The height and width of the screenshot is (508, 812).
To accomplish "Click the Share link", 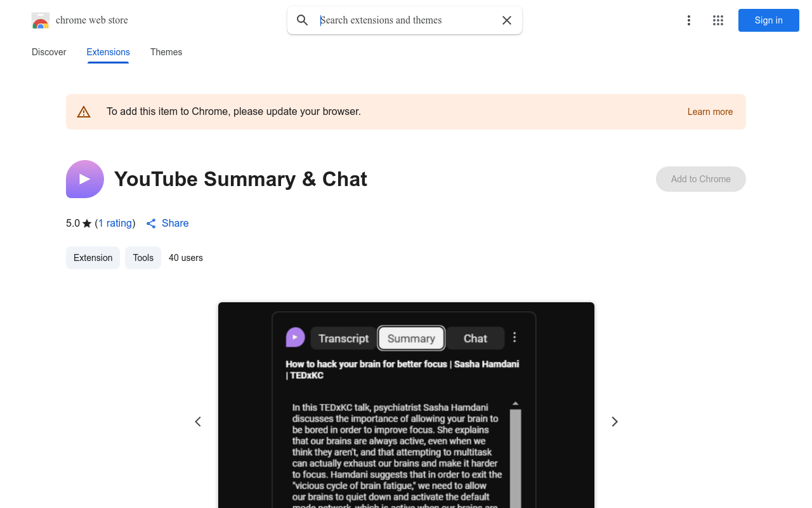I will pyautogui.click(x=167, y=224).
